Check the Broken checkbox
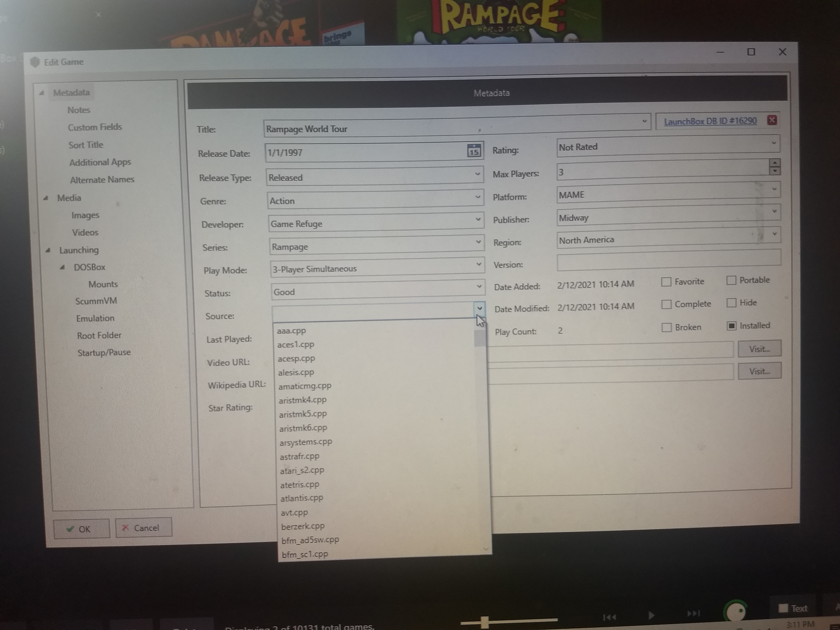Screen dimensions: 840x630 coord(666,327)
